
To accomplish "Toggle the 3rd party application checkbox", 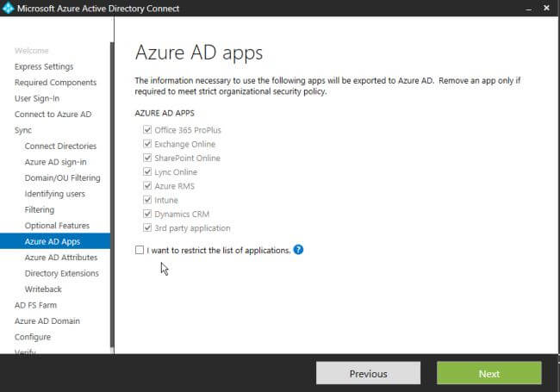I will click(147, 227).
